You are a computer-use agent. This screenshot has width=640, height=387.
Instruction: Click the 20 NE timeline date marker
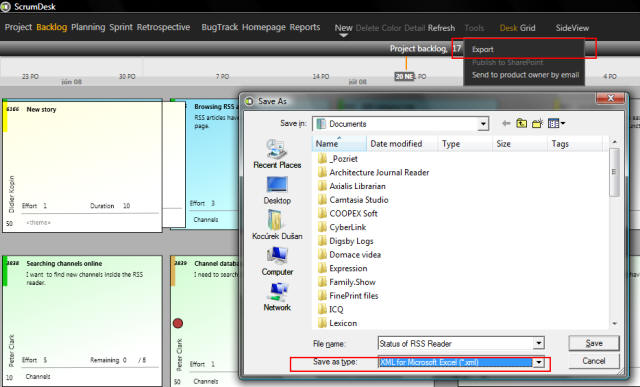point(404,76)
